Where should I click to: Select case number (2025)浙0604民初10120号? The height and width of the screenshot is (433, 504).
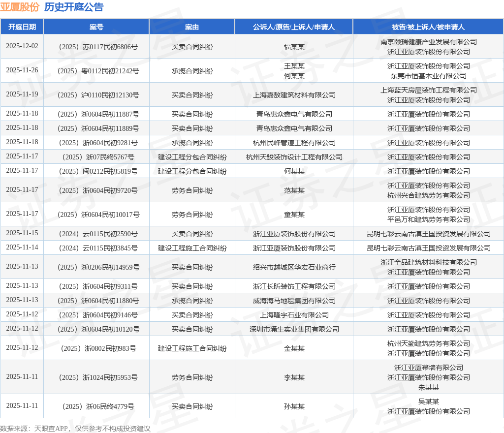coord(98,330)
